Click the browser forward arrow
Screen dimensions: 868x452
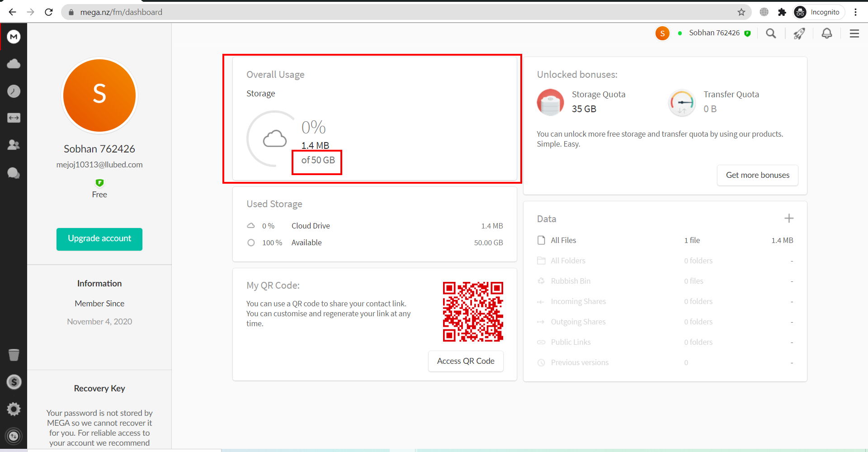pos(31,12)
